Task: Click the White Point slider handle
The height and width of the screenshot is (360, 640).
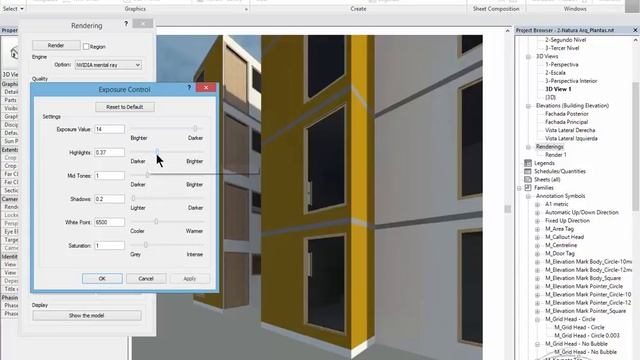Action: (x=156, y=221)
